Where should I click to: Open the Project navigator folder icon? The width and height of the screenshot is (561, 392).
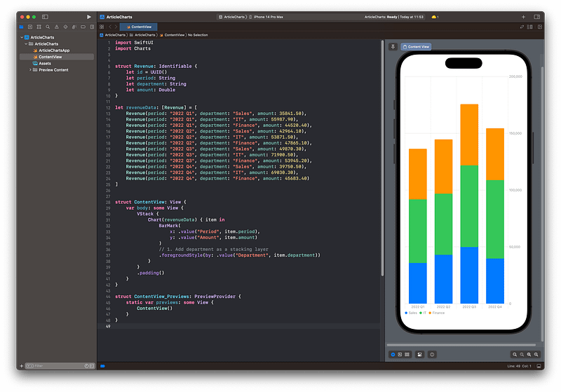click(x=22, y=27)
